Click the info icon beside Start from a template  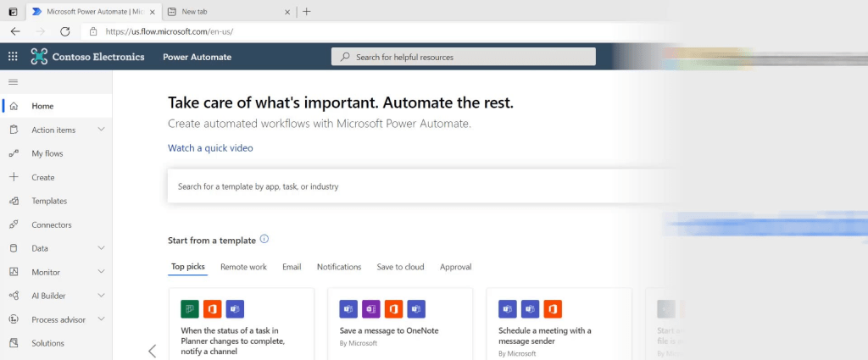264,240
